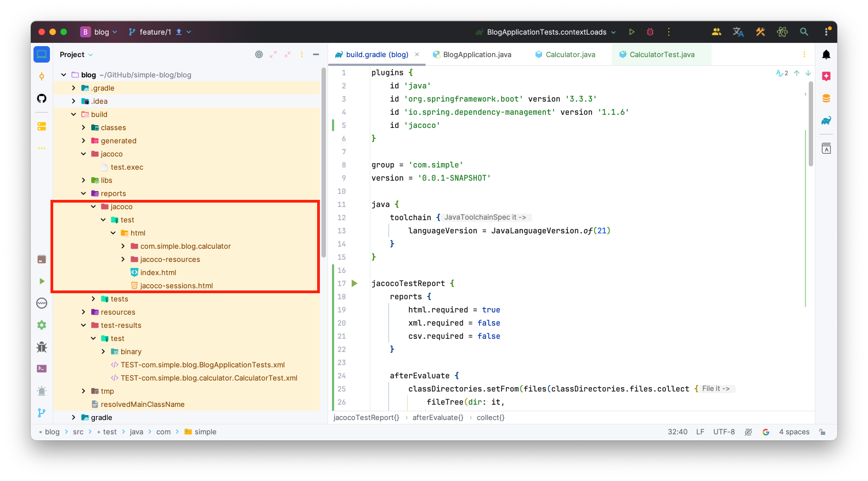Open the Database tool window
This screenshot has width=868, height=481.
[x=826, y=98]
